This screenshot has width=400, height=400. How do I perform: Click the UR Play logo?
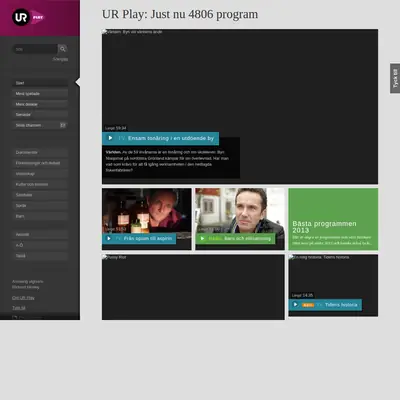[x=28, y=17]
